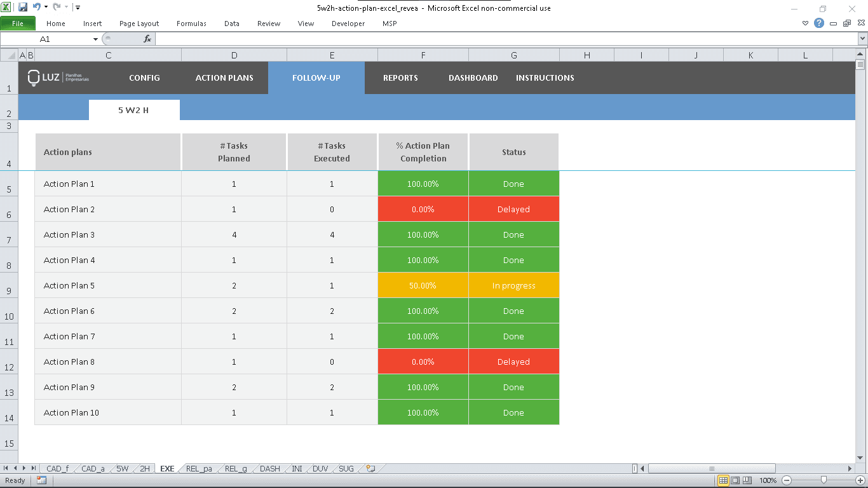
Task: Go to CONFIG section in spreadsheet header
Action: pos(144,78)
